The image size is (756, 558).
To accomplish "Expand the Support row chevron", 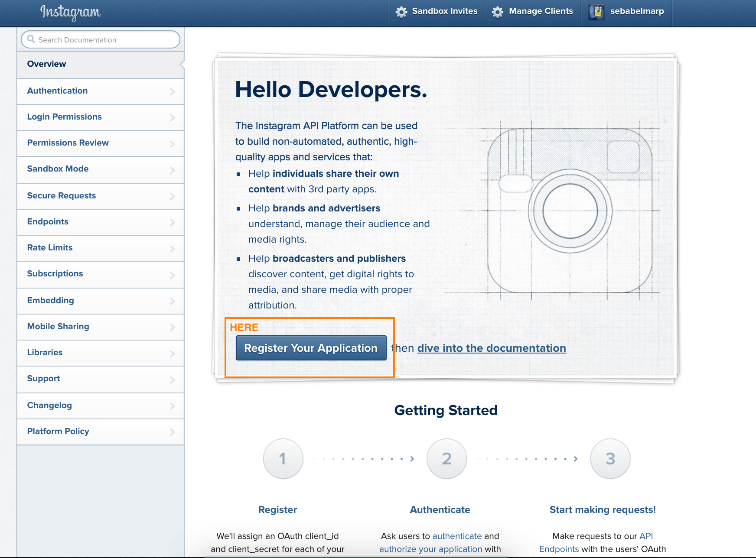I will click(x=172, y=380).
